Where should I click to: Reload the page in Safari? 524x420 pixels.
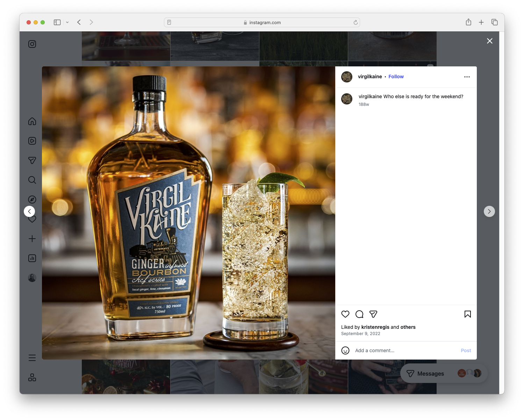click(x=356, y=22)
